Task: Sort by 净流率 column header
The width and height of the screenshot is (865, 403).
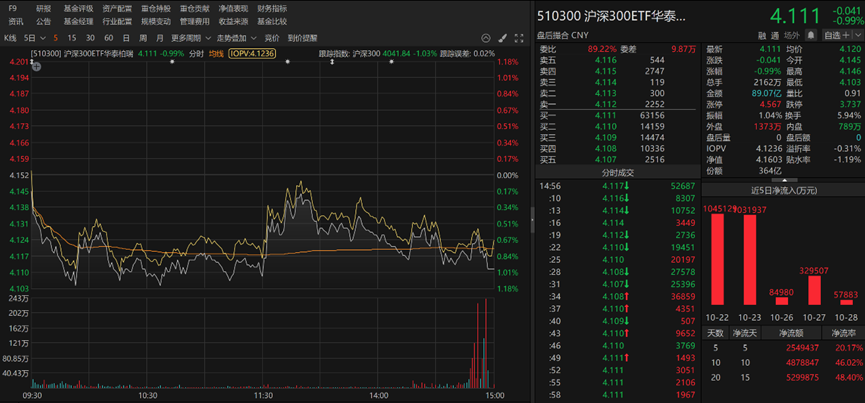Action: coord(843,333)
